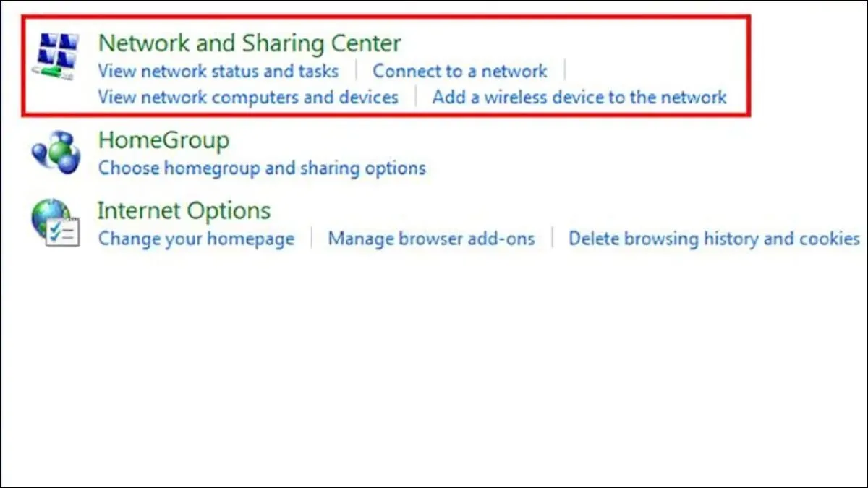Follow the link to clear browser cookies
Viewport: 868px width, 488px height.
tap(714, 239)
